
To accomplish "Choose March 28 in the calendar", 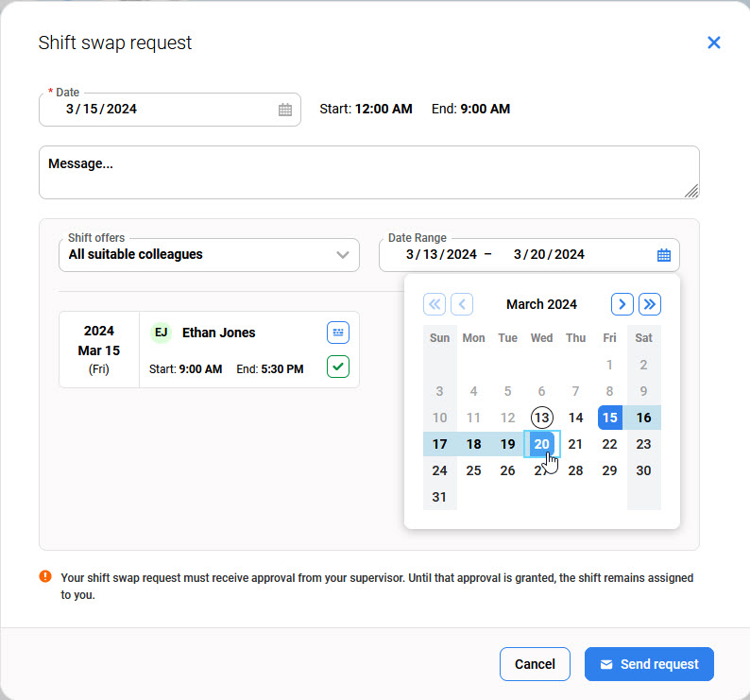I will (x=575, y=470).
